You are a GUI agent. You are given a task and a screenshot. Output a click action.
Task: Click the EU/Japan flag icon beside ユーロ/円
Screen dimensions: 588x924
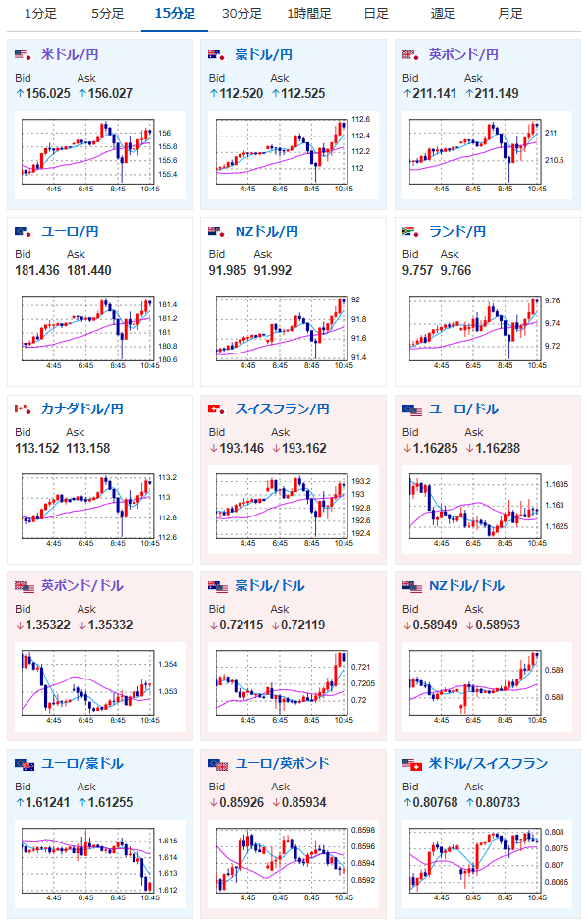click(x=23, y=232)
